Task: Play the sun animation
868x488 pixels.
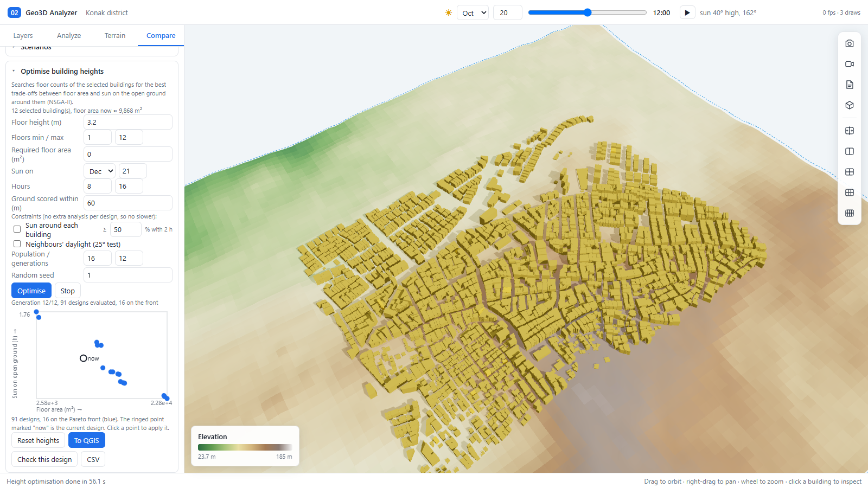Action: tap(687, 12)
